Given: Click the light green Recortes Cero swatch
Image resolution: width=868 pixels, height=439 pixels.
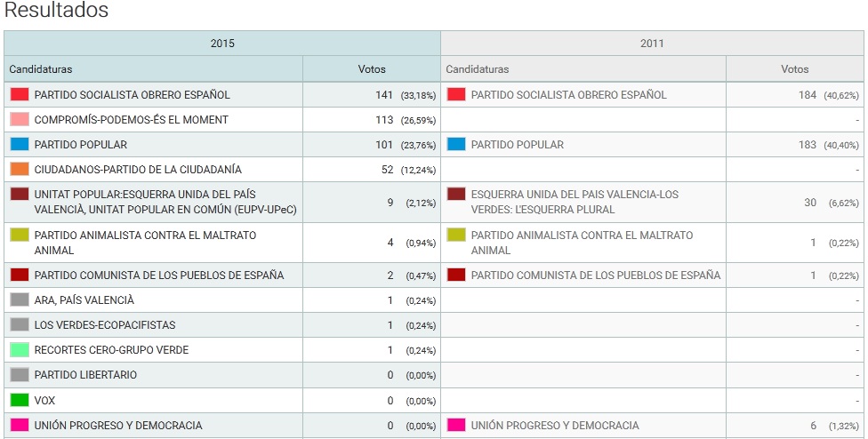Looking at the screenshot, I should (20, 350).
